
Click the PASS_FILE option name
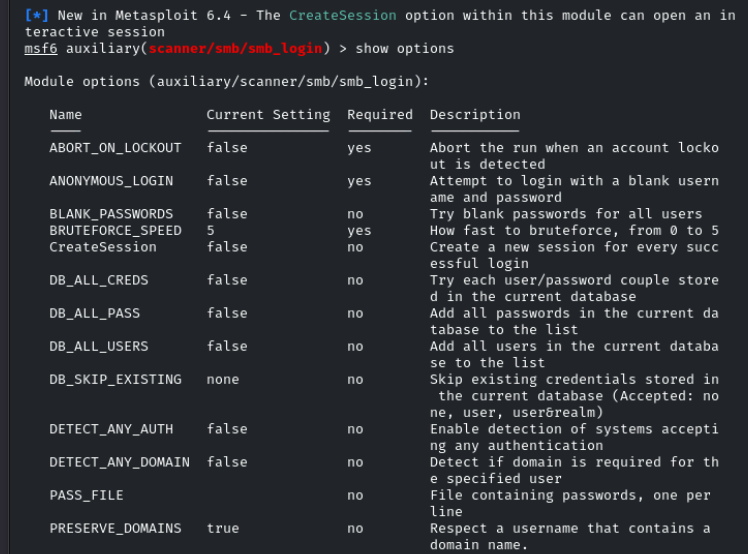(86, 495)
